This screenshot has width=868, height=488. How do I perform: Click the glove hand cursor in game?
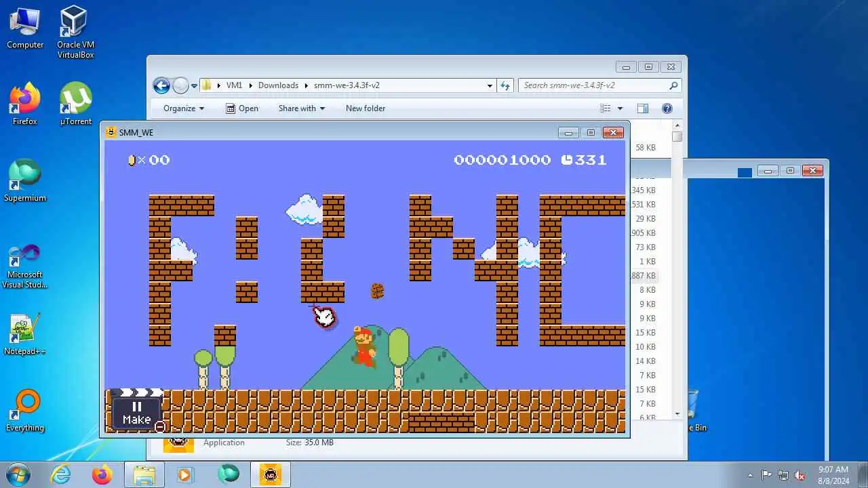324,316
